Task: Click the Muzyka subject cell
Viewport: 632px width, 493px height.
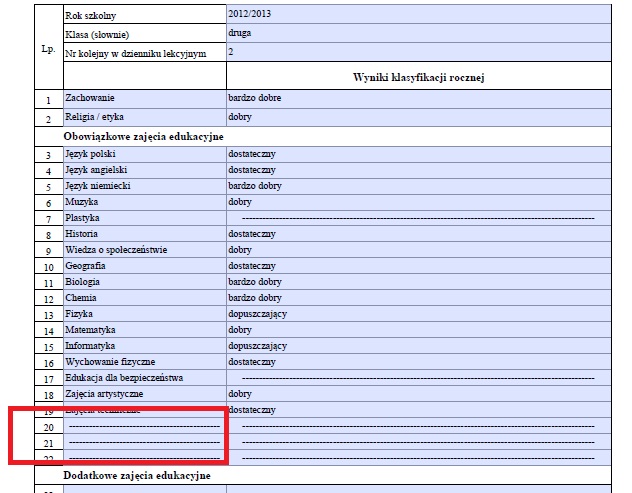Action: 145,202
